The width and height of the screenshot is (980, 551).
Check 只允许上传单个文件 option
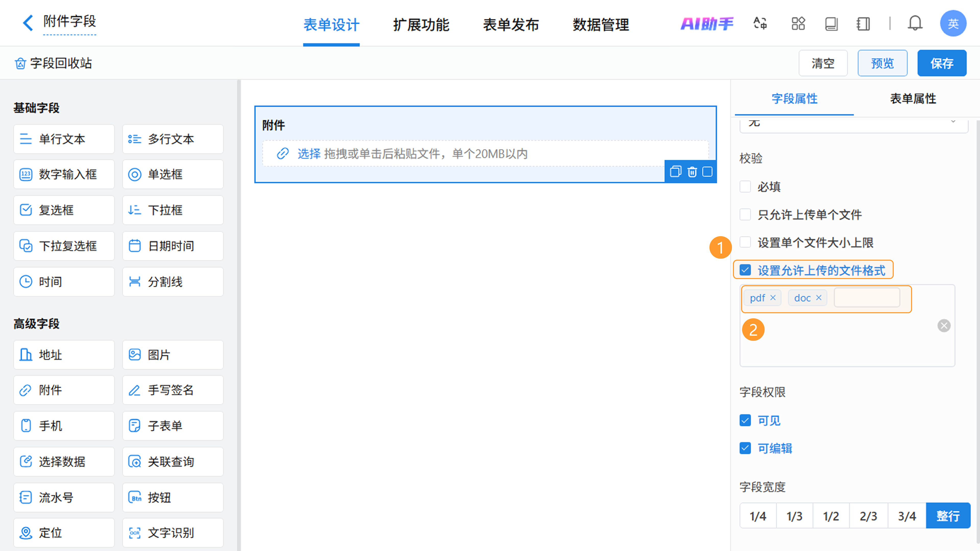point(745,215)
